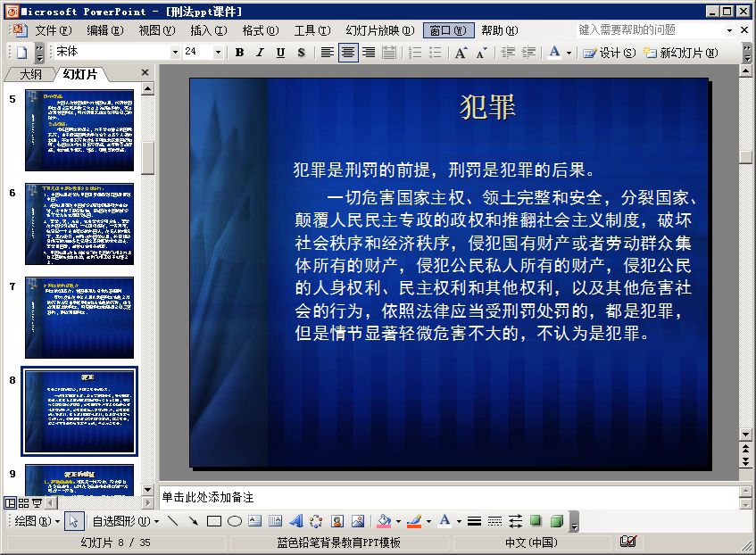Toggle bold formatting

pos(239,53)
